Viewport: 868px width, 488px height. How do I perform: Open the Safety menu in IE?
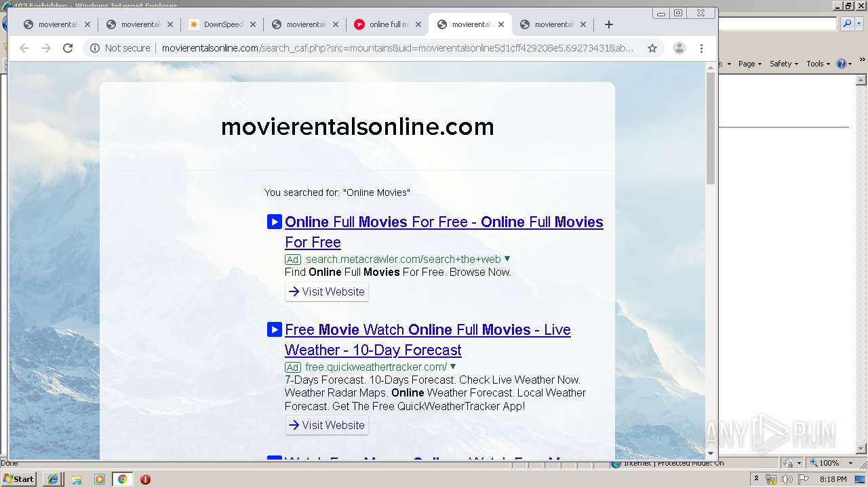783,64
